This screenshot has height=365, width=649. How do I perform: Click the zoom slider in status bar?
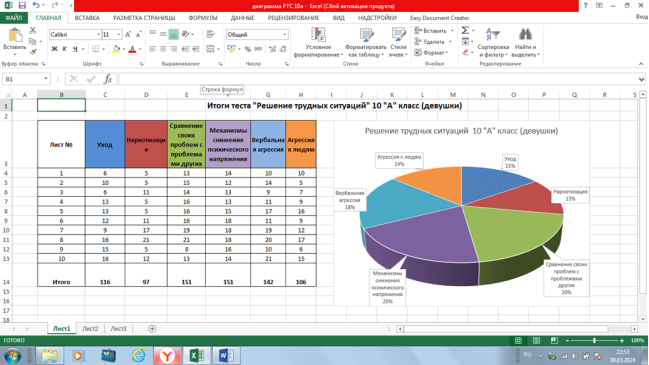point(594,341)
